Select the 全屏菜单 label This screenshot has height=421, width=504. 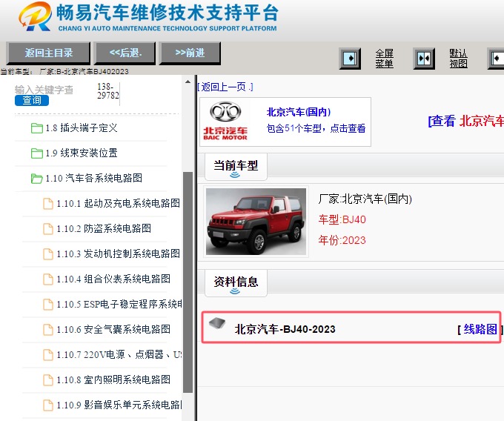click(x=385, y=59)
